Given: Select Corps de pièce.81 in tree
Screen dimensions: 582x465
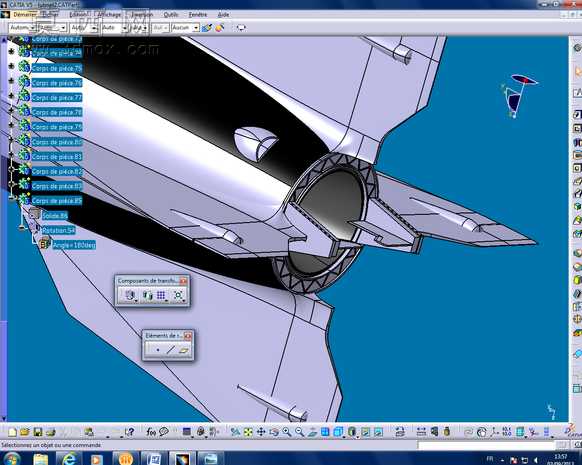Looking at the screenshot, I should (x=56, y=157).
